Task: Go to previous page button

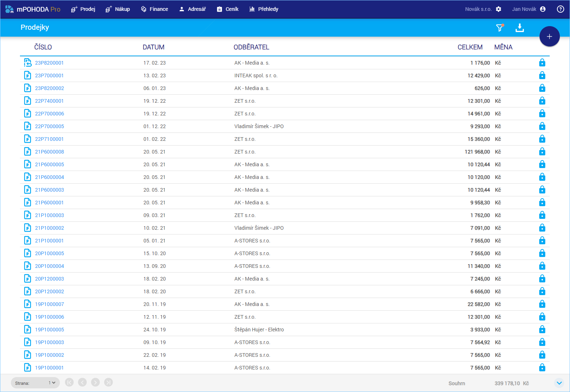Action: click(82, 382)
